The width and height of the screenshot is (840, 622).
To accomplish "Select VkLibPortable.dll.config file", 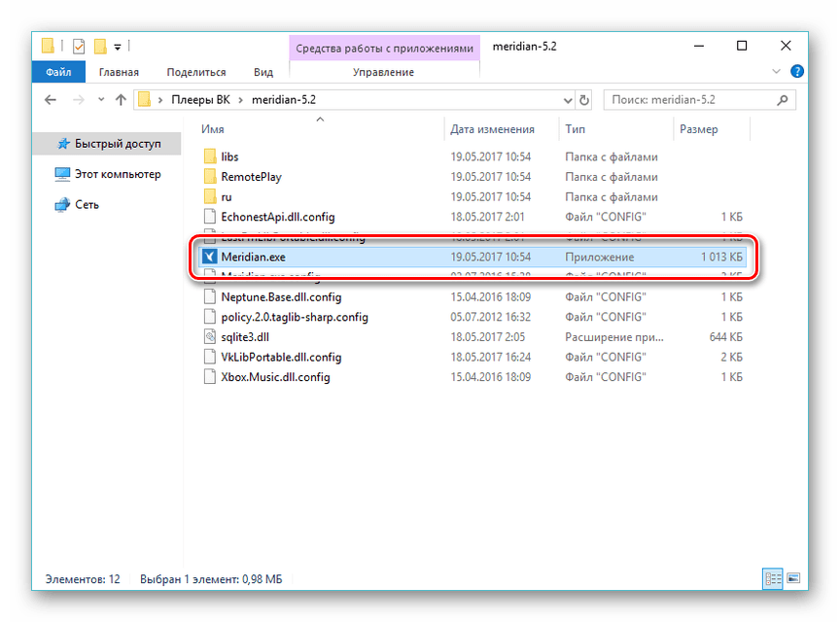I will 474,358.
